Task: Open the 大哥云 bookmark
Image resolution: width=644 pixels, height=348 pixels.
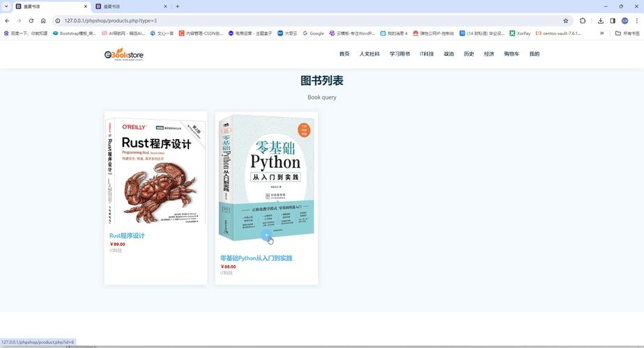Action: coord(287,33)
